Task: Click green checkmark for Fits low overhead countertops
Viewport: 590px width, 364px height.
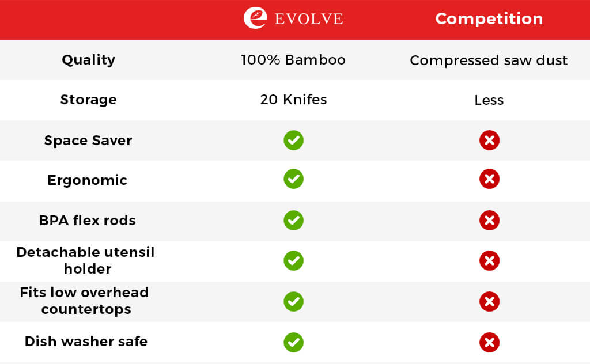Action: [293, 301]
